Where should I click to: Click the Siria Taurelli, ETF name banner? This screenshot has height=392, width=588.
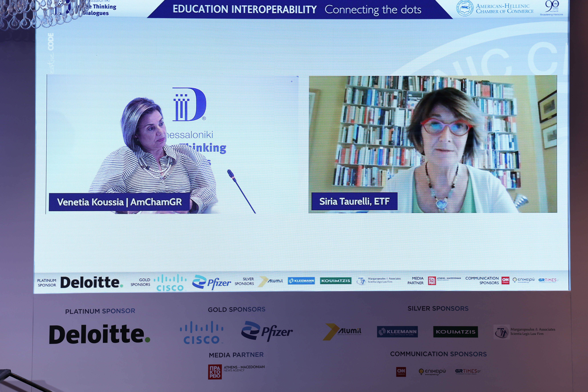point(354,201)
